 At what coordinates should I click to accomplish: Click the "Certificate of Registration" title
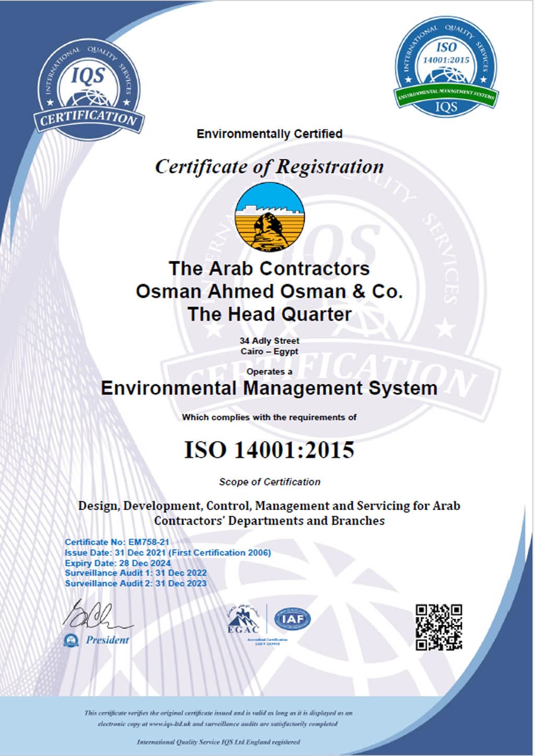point(270,166)
